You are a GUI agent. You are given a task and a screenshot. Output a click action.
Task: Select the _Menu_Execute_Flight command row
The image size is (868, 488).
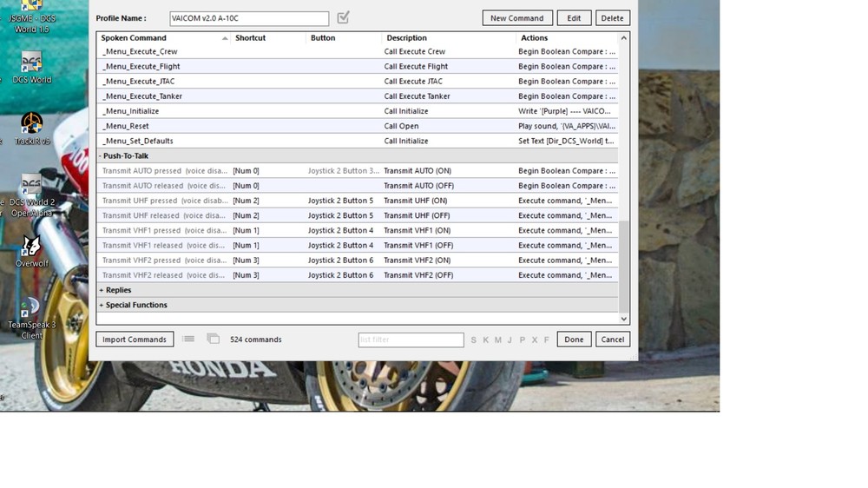tap(358, 66)
